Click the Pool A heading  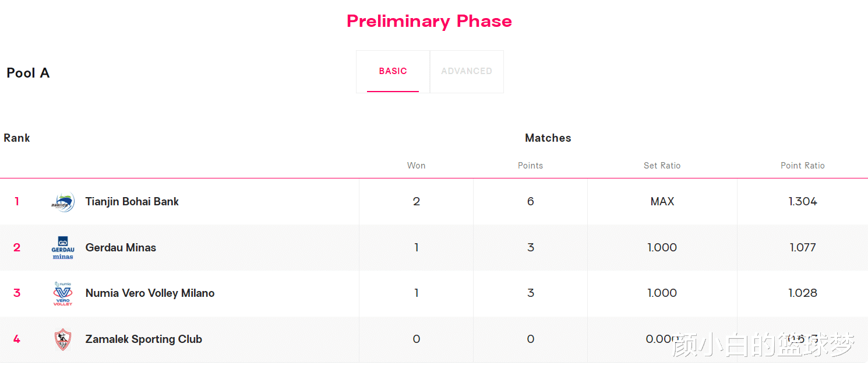coord(28,73)
